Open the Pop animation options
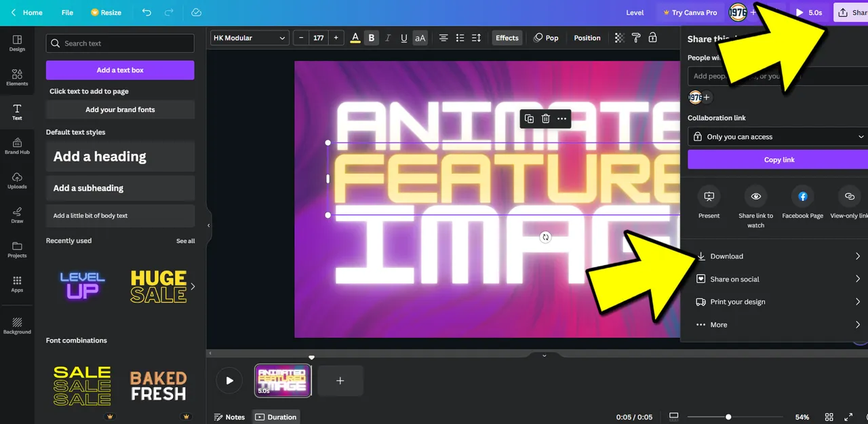This screenshot has width=868, height=424. (x=546, y=38)
